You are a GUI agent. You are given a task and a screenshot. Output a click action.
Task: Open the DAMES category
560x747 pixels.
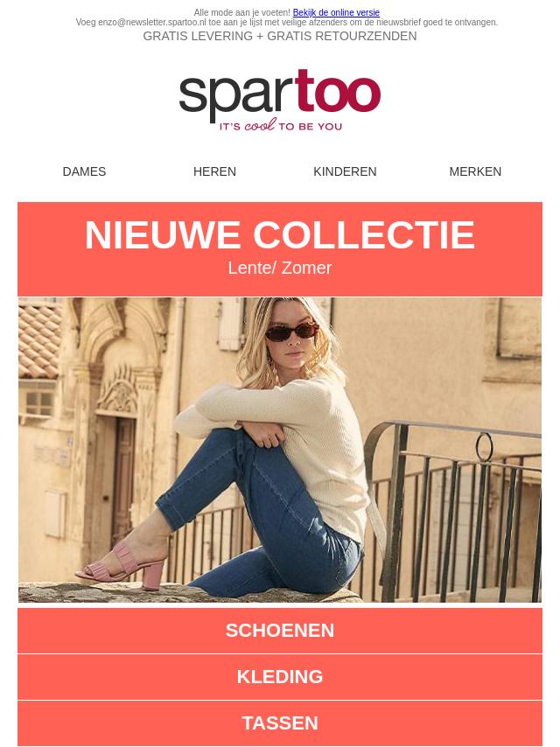84,171
